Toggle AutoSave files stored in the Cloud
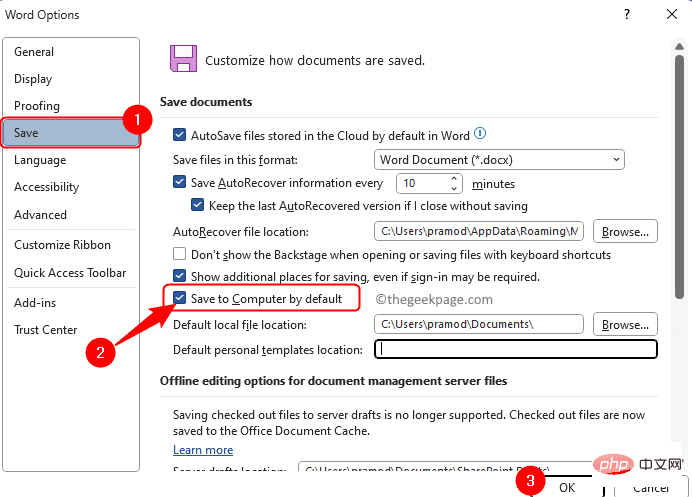 [179, 134]
